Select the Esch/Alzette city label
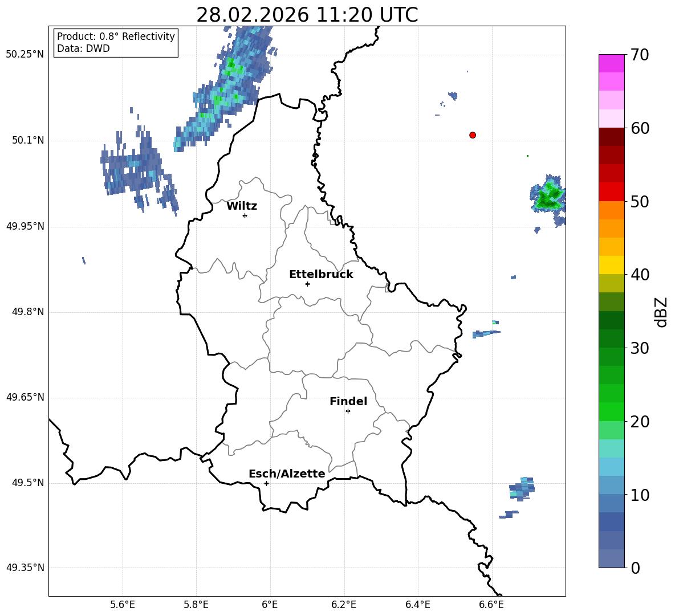 287,474
